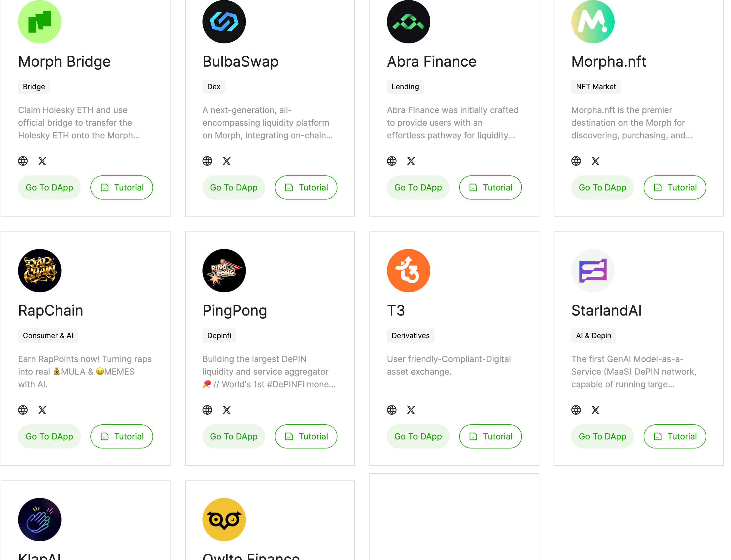Click the Morpha.nft gradient logo
The width and height of the screenshot is (731, 560).
tap(593, 21)
